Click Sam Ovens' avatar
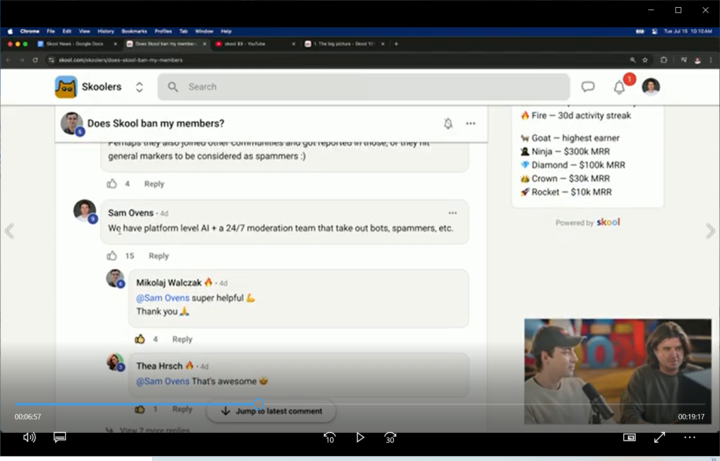The image size is (720, 461). click(x=85, y=211)
